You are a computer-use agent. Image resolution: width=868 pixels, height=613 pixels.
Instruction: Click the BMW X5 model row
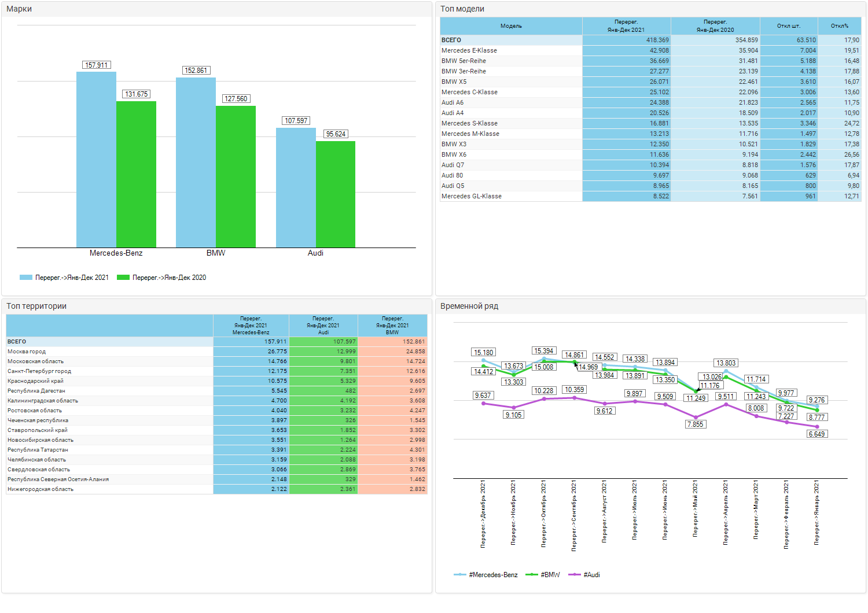[650, 82]
